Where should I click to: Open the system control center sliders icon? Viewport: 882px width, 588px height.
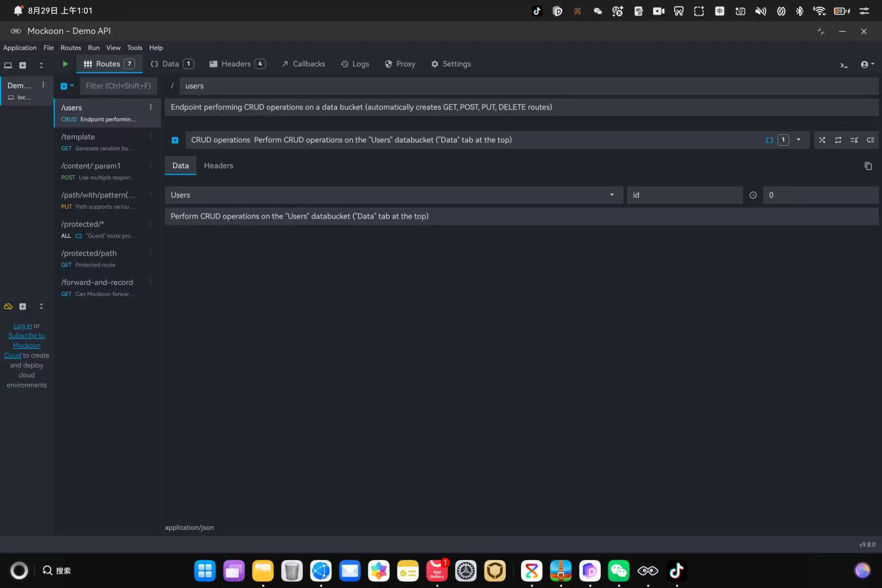[x=864, y=11]
